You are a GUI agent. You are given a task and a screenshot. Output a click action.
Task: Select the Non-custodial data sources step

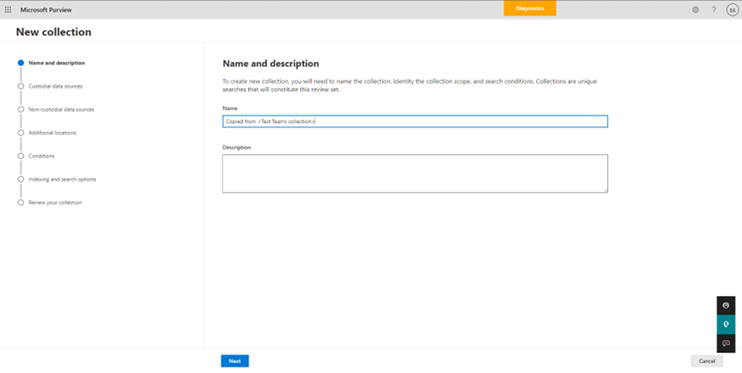pos(61,109)
